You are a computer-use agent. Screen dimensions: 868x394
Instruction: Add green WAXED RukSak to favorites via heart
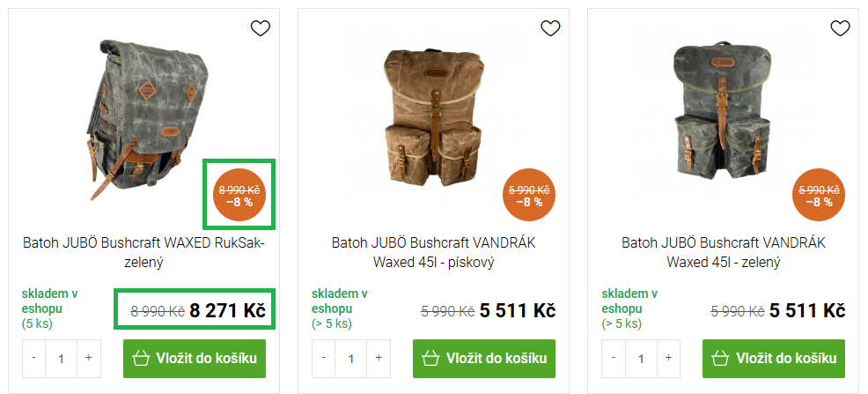(x=261, y=28)
